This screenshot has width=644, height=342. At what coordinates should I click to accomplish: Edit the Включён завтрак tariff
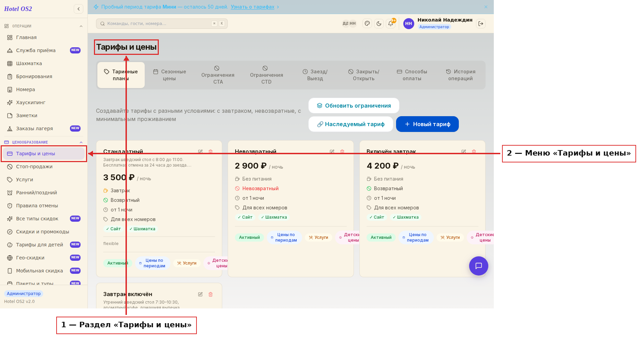(x=464, y=151)
